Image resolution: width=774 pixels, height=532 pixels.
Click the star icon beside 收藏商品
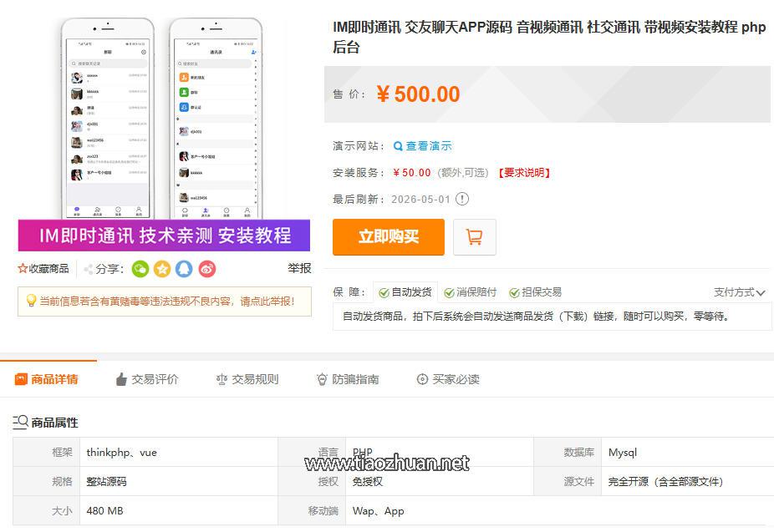[x=23, y=269]
